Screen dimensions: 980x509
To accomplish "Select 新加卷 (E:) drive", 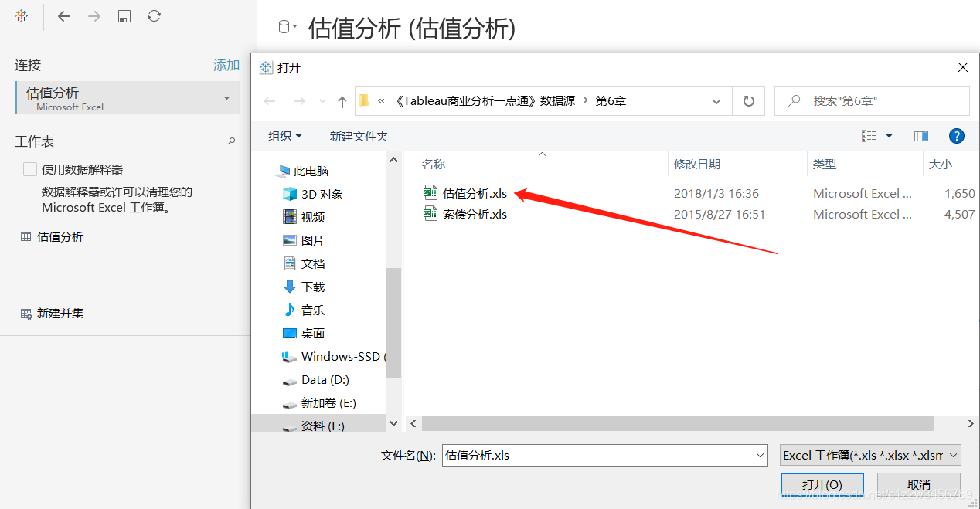I will click(x=319, y=402).
